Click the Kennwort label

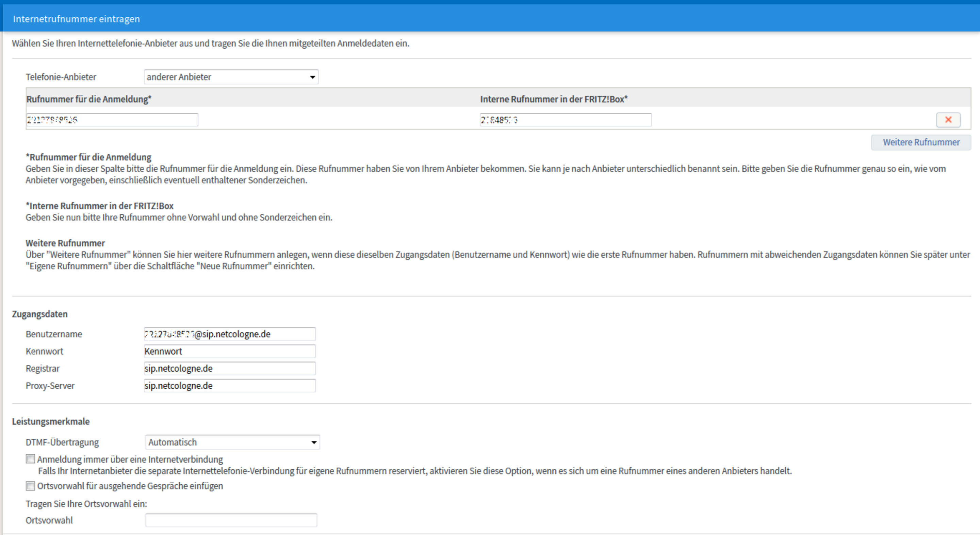point(45,351)
